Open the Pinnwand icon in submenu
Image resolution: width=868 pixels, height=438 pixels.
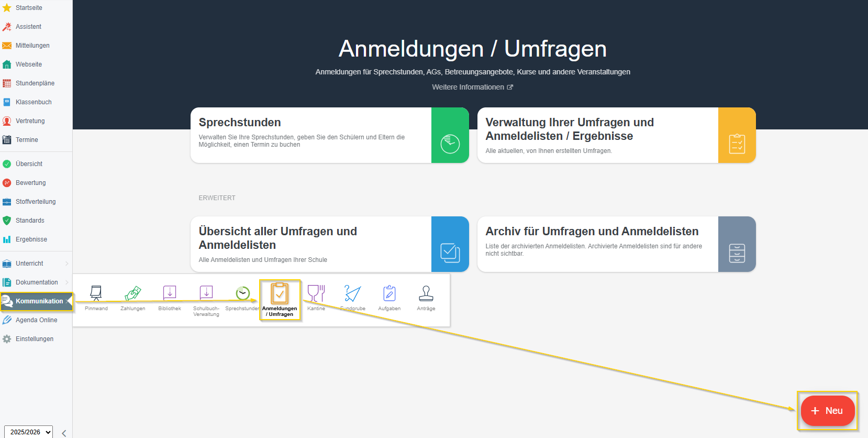click(x=96, y=297)
